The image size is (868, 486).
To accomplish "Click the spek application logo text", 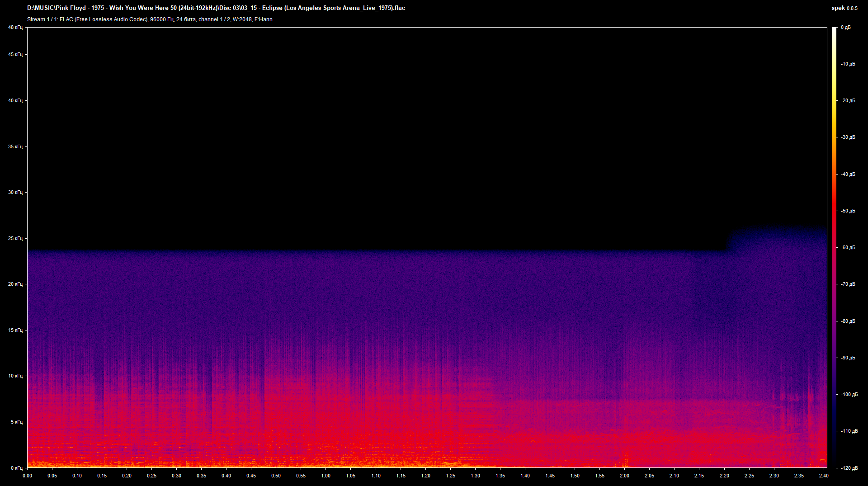I will click(839, 8).
